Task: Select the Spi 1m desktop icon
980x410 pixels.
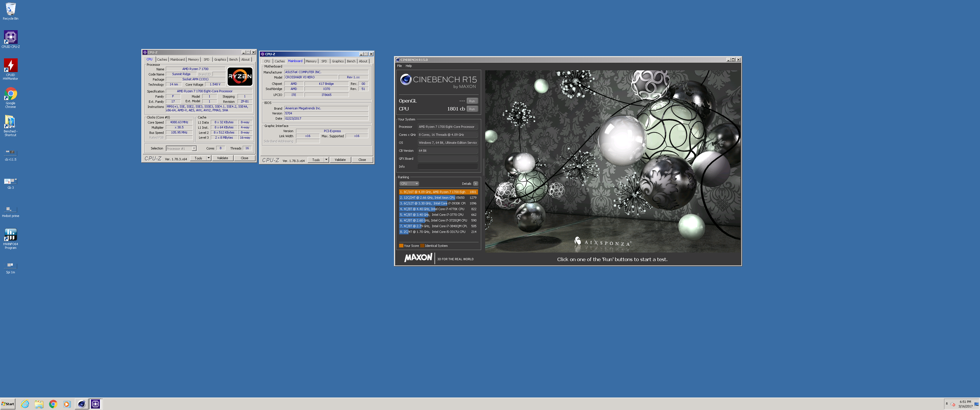Action: coord(11,268)
